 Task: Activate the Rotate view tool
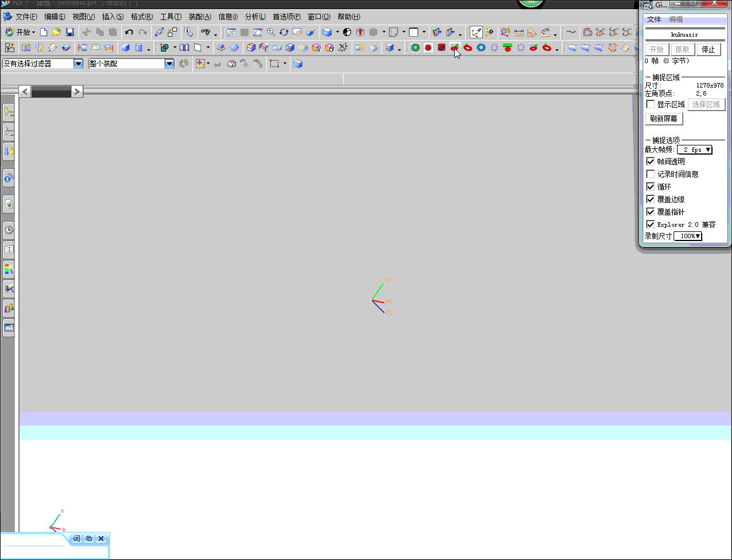(284, 32)
